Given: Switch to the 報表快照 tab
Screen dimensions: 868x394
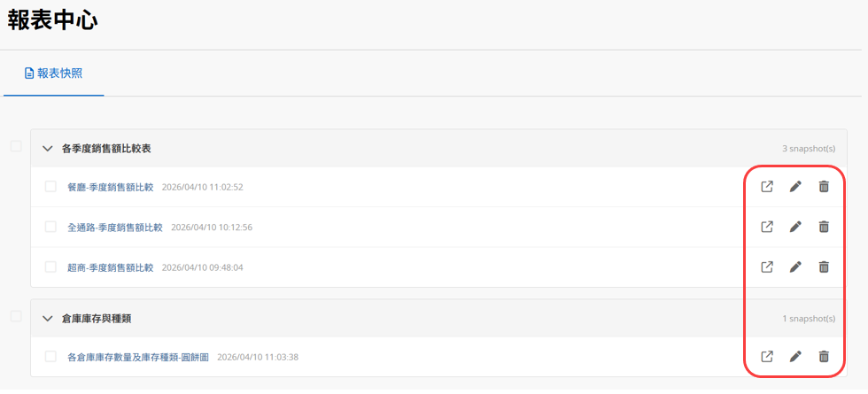Looking at the screenshot, I should [x=54, y=73].
